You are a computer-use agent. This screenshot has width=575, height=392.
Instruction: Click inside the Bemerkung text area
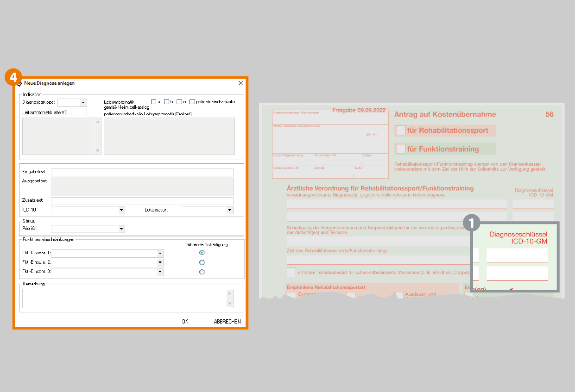(124, 299)
